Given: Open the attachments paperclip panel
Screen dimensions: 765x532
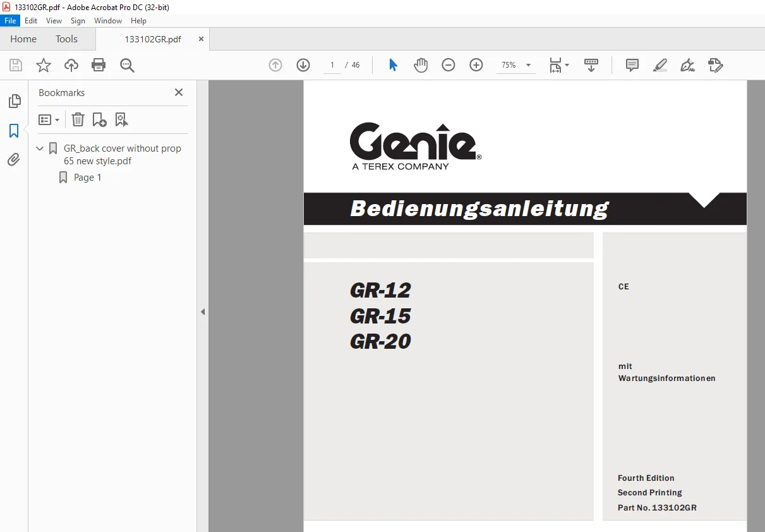Looking at the screenshot, I should coord(14,160).
